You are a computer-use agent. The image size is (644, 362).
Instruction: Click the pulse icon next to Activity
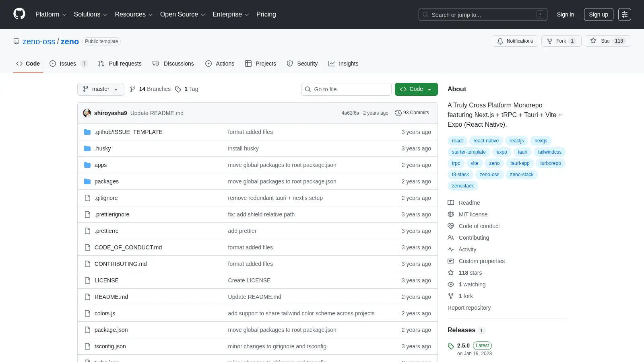point(451,249)
